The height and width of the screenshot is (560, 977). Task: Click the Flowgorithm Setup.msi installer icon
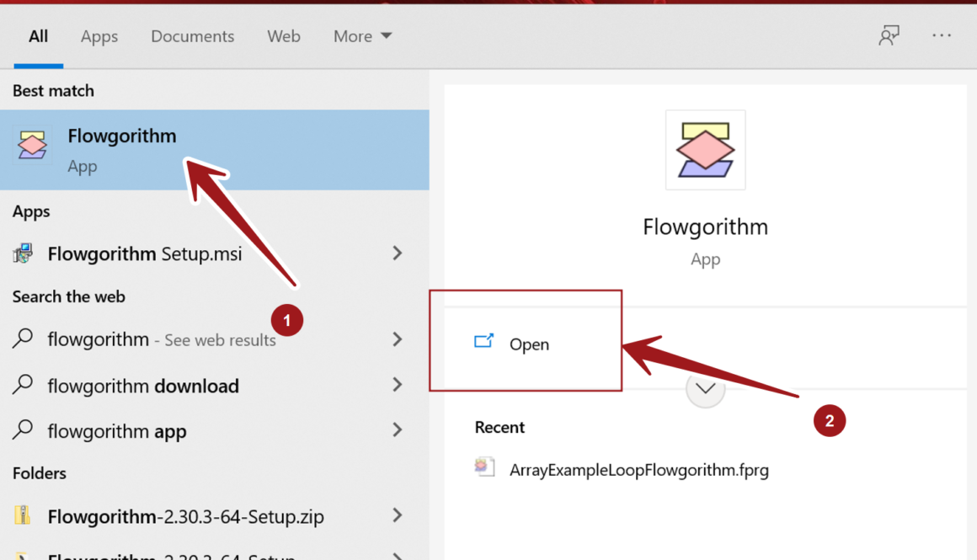(x=23, y=253)
